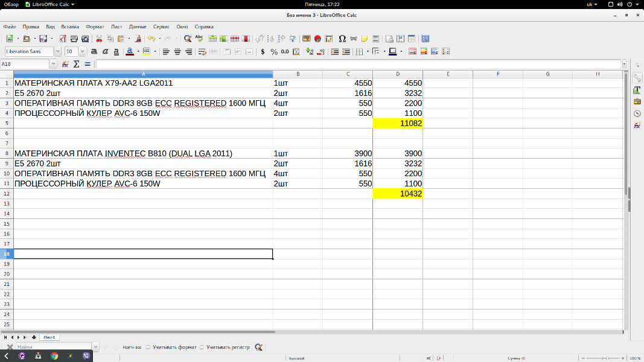The width and height of the screenshot is (644, 362).
Task: Toggle Wrap Text for the cell
Action: [202, 51]
